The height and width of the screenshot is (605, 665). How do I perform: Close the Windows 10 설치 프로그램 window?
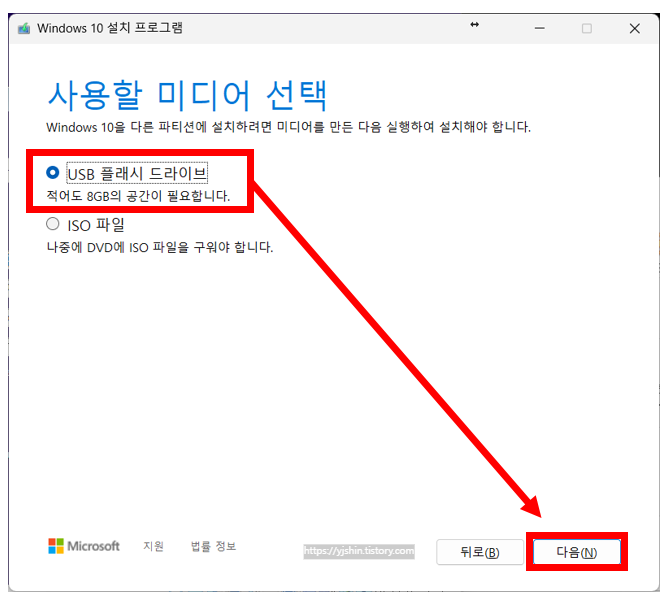click(x=634, y=28)
